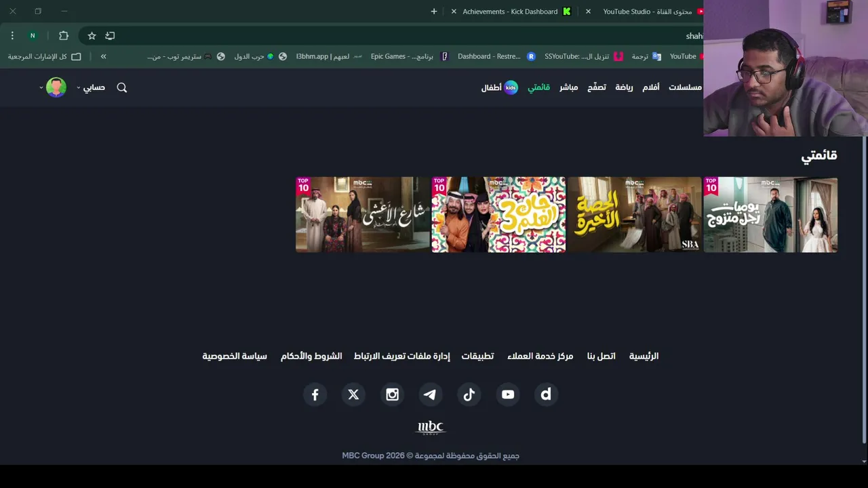Open مركز خدمة العملاء footer link
Image resolution: width=868 pixels, height=488 pixels.
(540, 356)
